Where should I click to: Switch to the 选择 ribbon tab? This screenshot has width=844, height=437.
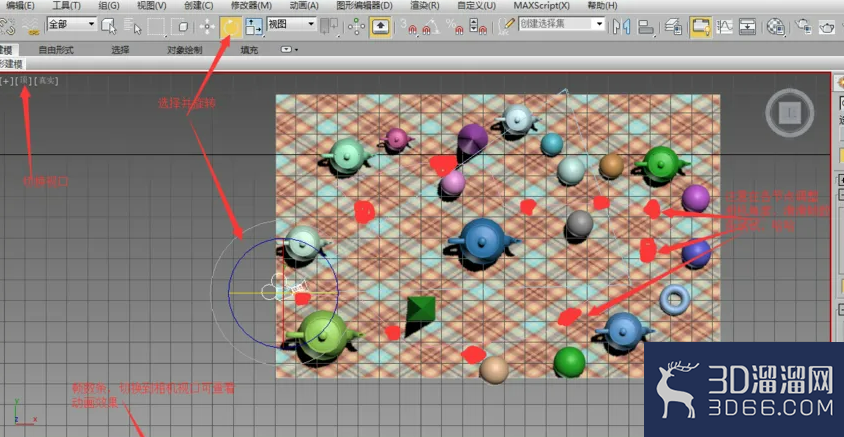coord(120,50)
